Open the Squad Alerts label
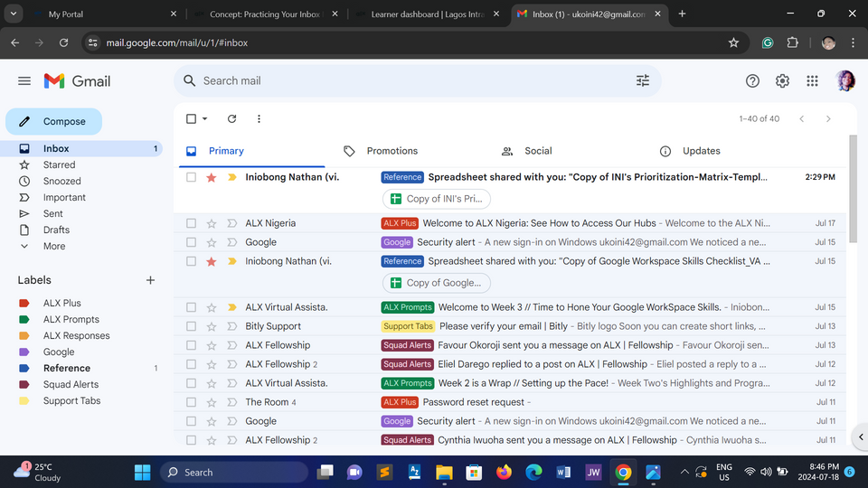This screenshot has height=488, width=868. pyautogui.click(x=71, y=384)
